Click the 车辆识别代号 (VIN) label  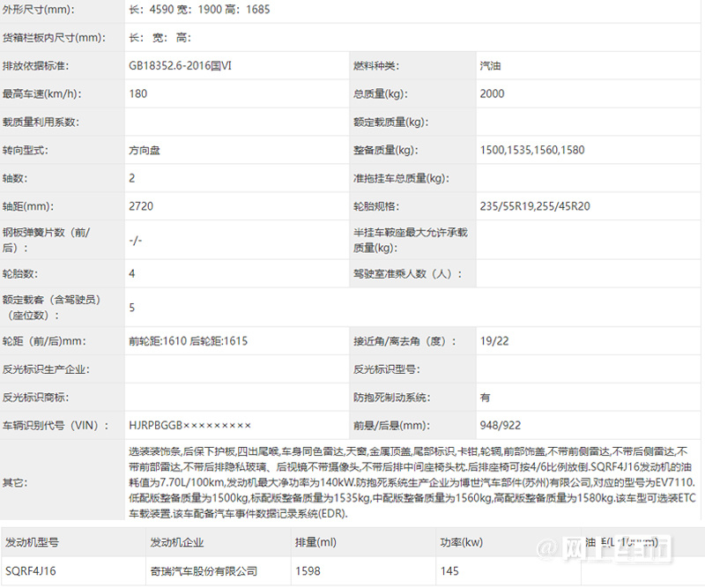click(x=56, y=425)
